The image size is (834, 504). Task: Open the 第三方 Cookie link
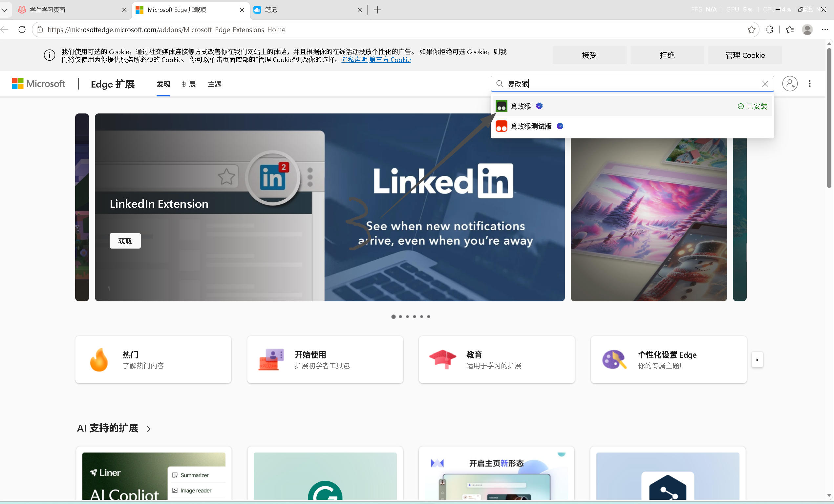pos(390,60)
